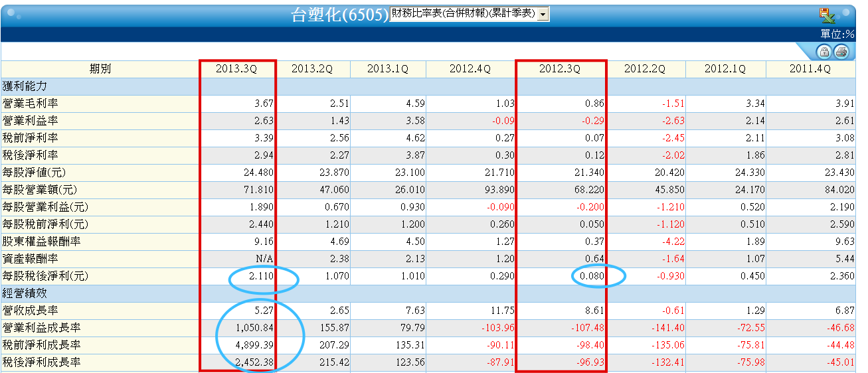Image resolution: width=868 pixels, height=373 pixels.
Task: Select the 2013.1Q column header
Action: tap(387, 69)
